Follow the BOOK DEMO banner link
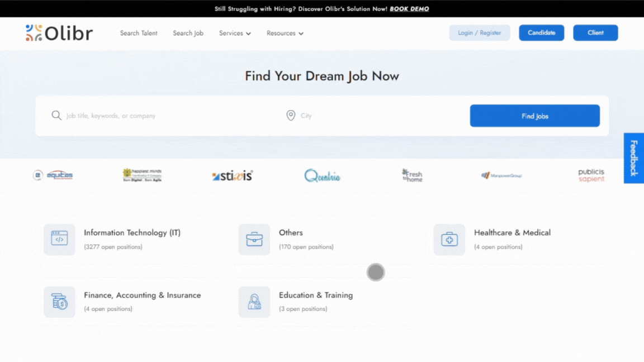644x362 pixels. (x=409, y=9)
